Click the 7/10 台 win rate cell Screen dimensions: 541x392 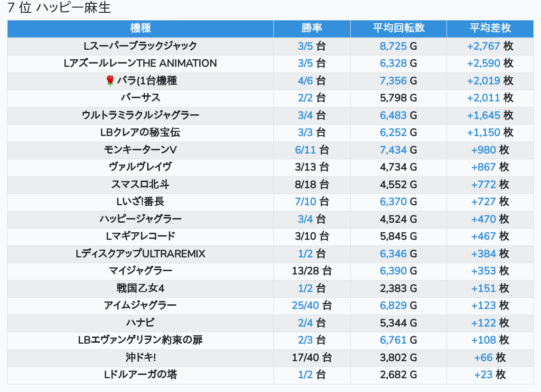coord(312,202)
